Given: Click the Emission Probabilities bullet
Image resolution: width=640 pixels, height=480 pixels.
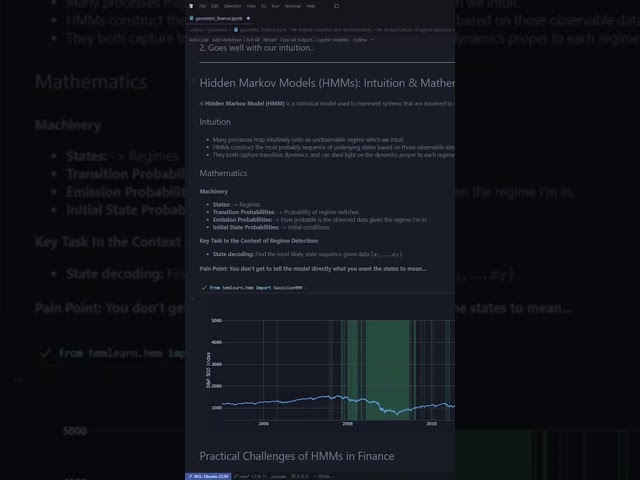Looking at the screenshot, I should tap(320, 220).
